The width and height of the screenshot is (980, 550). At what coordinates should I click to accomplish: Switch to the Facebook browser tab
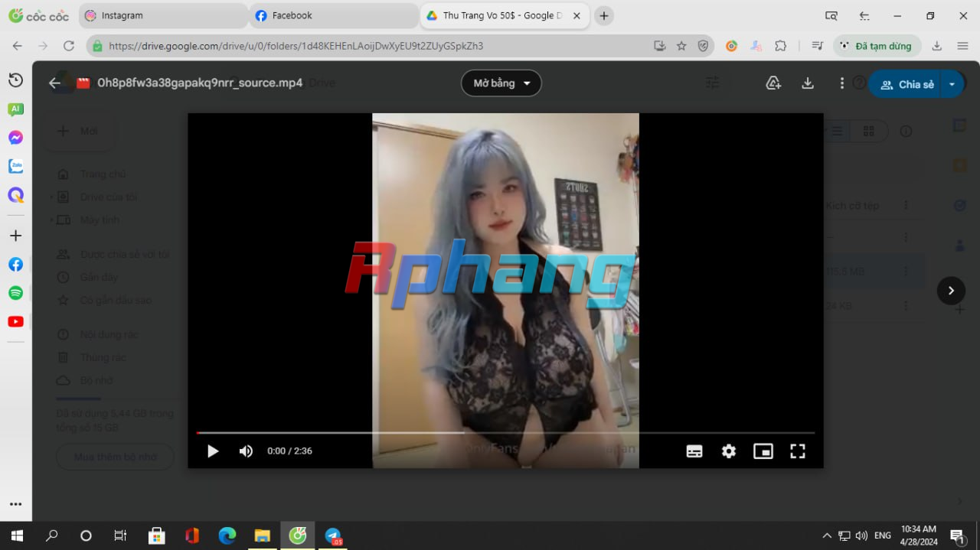pos(333,15)
